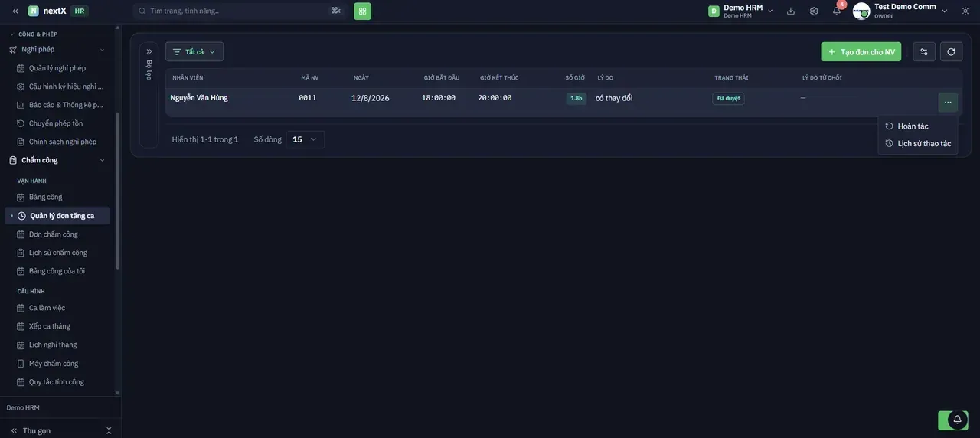Screen dimensions: 980x438
Task: Click the HR module badge
Action: point(80,11)
